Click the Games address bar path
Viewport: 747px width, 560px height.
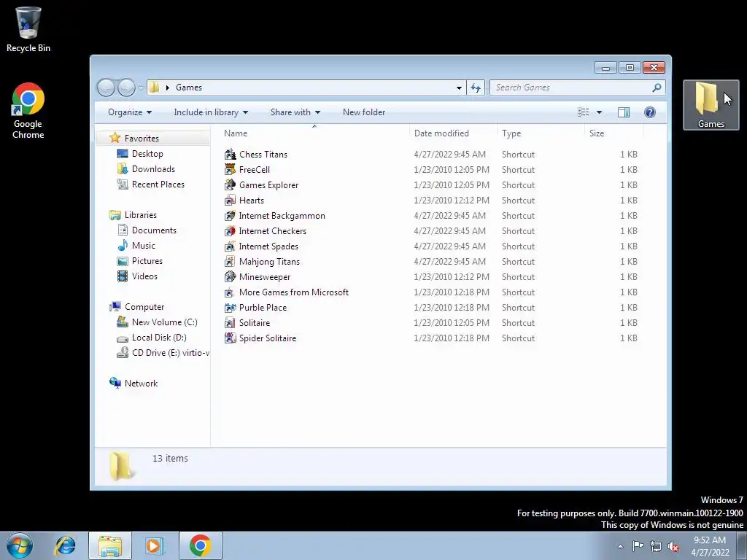(189, 87)
